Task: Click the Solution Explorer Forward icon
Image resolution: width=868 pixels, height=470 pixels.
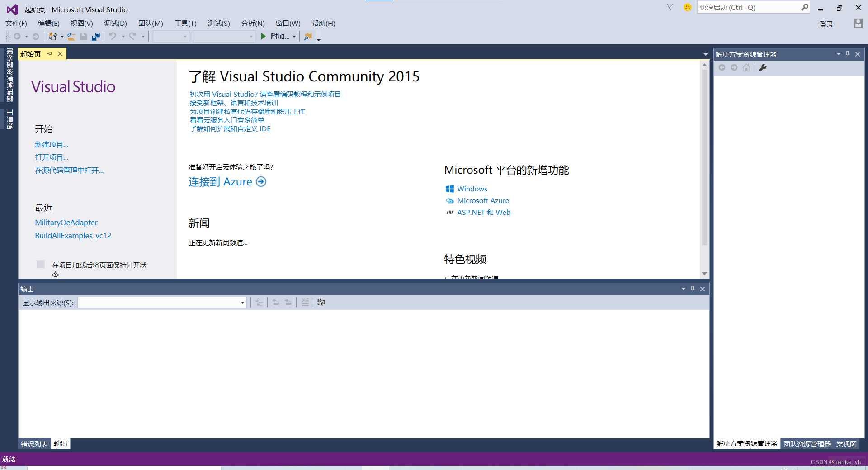Action: (734, 67)
